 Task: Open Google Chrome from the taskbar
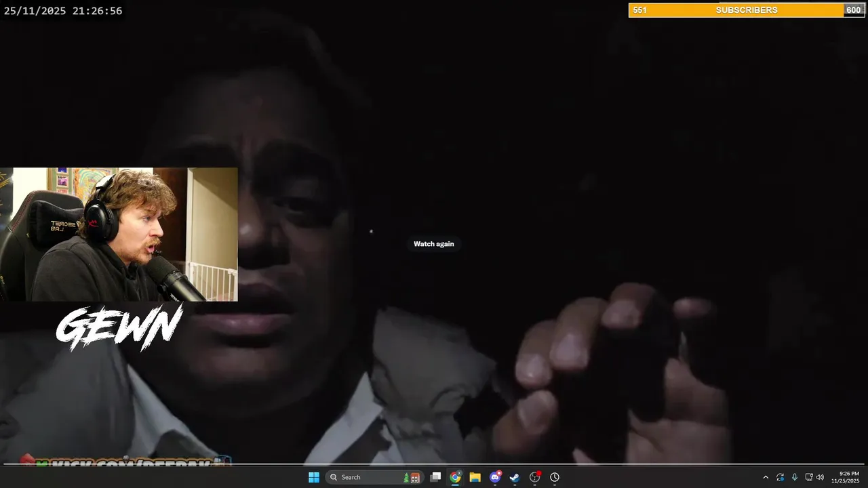coord(455,477)
